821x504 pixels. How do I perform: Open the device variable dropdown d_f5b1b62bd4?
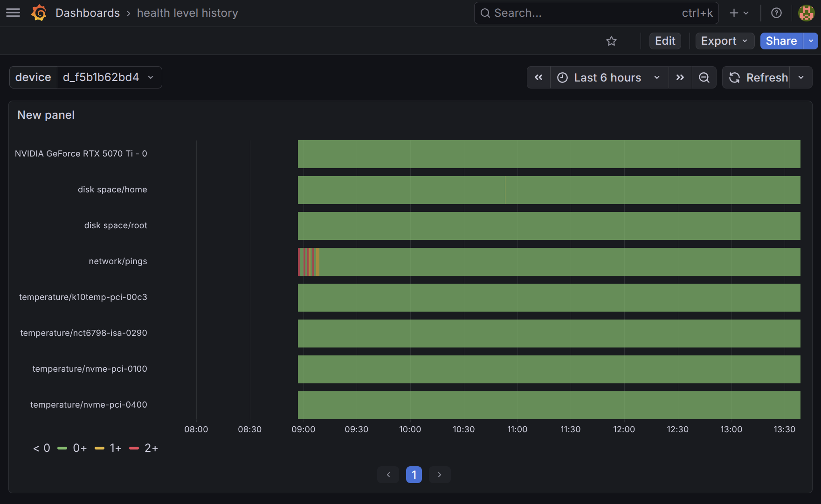pos(110,77)
